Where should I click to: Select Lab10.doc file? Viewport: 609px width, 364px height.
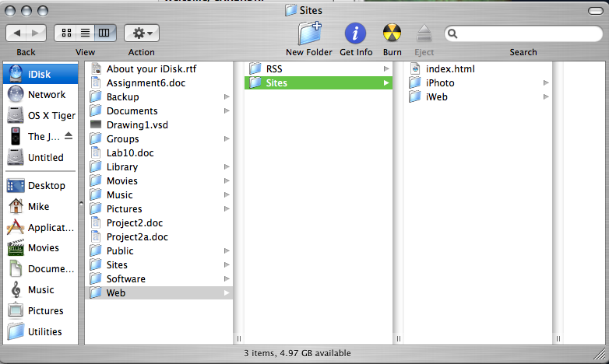159,153
